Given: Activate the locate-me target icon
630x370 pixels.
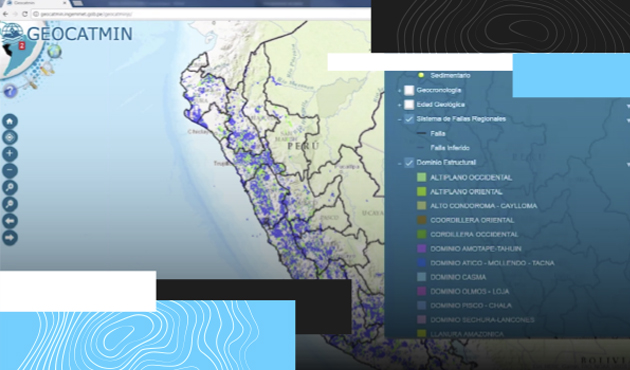Looking at the screenshot, I should point(10,137).
